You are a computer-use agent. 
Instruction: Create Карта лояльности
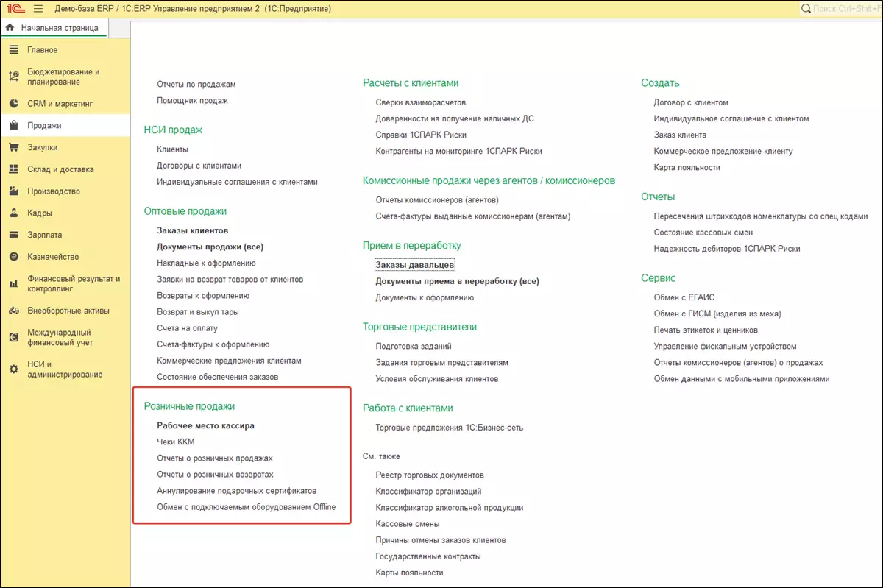pos(687,167)
